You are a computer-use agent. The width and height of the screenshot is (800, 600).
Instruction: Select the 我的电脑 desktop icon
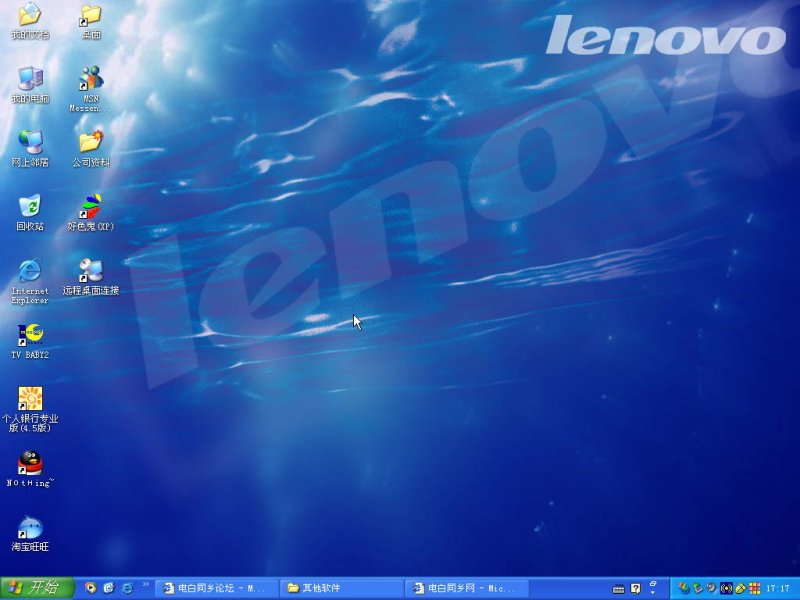pos(30,80)
